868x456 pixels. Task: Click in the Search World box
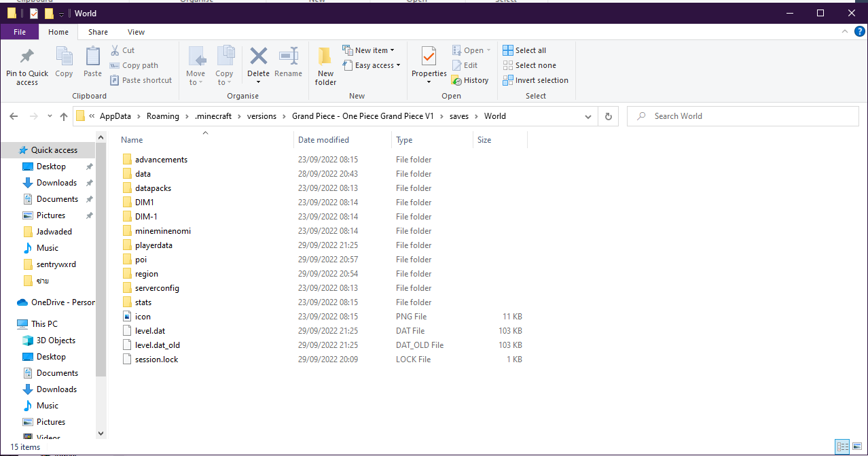744,116
